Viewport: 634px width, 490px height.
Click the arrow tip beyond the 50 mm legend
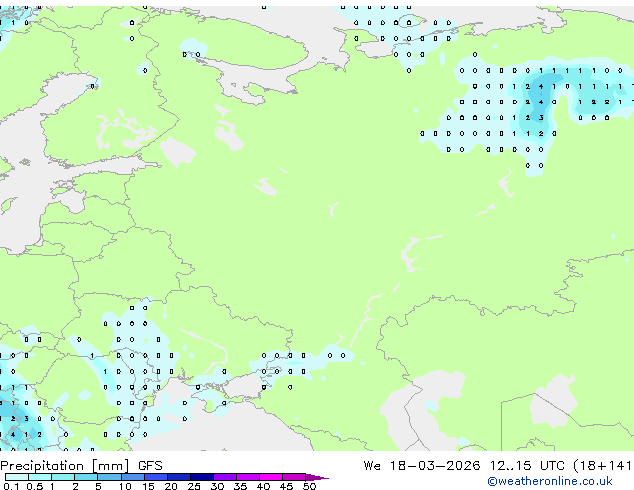pos(317,477)
